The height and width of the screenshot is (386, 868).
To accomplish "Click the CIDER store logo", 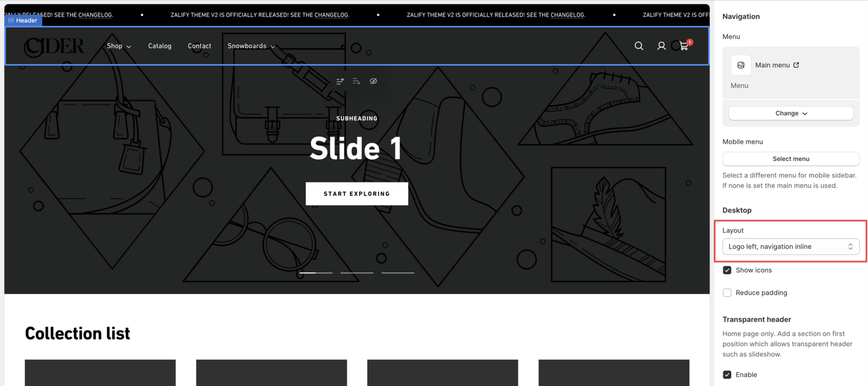I will click(54, 47).
